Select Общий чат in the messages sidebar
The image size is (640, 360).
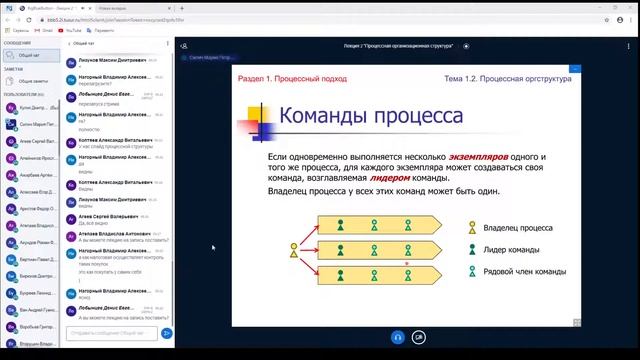pyautogui.click(x=31, y=56)
